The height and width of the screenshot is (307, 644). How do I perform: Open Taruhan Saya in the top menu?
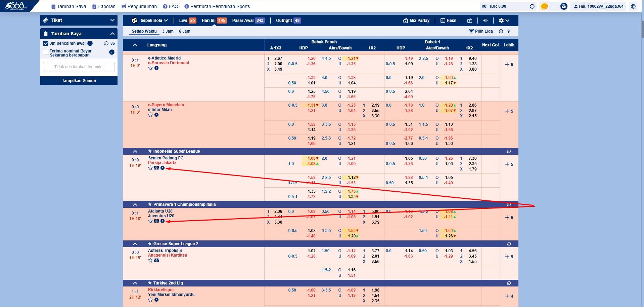[68, 6]
